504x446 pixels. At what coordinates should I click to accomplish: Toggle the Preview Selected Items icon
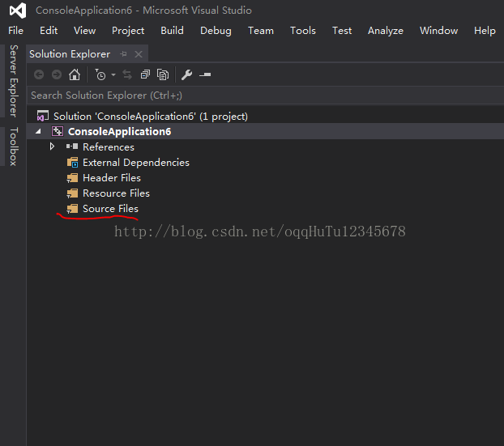click(205, 74)
